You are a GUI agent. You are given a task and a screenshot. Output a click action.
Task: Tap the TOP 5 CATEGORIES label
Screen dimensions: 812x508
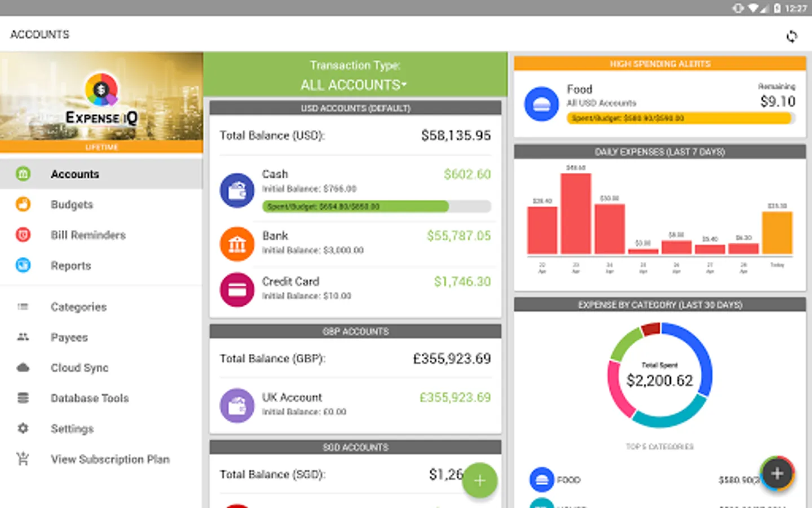(x=660, y=446)
